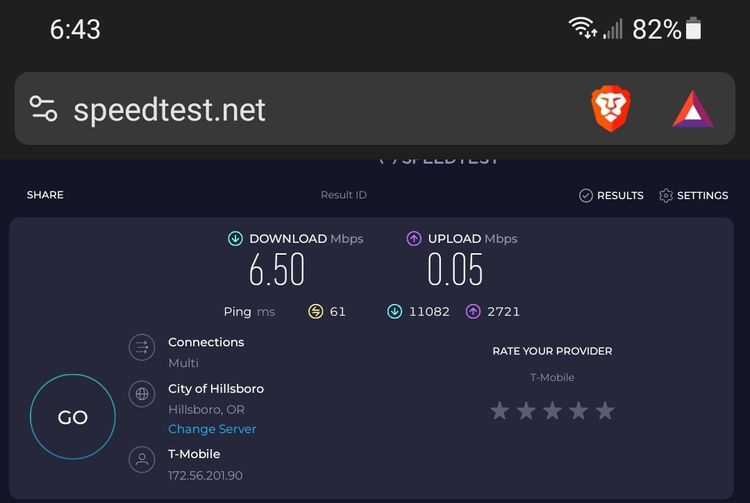This screenshot has height=503, width=750.
Task: Rate provider with the fifth star
Action: [x=605, y=411]
